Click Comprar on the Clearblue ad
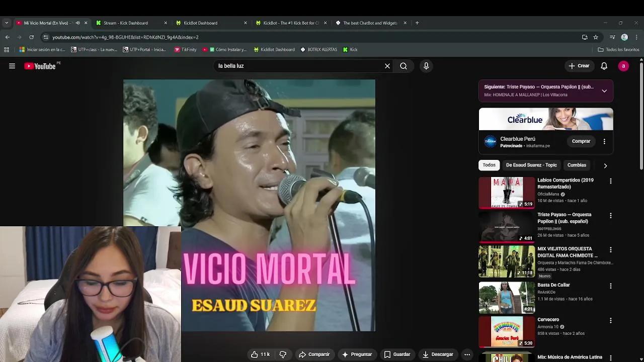Image resolution: width=644 pixels, height=362 pixels. (581, 141)
